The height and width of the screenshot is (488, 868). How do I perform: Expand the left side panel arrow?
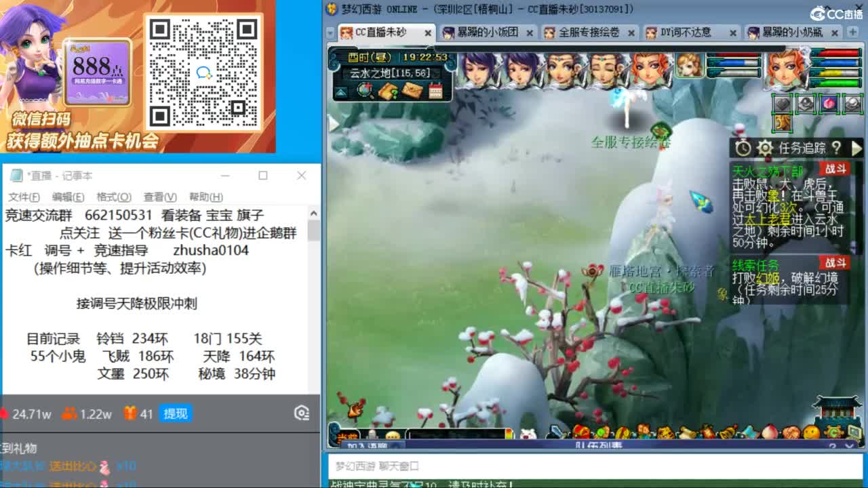334,123
